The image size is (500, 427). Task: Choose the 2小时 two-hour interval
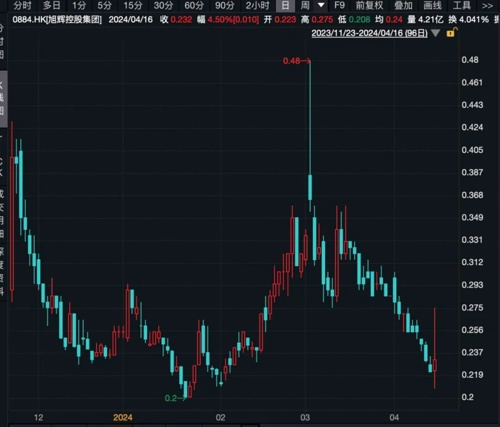pyautogui.click(x=257, y=5)
